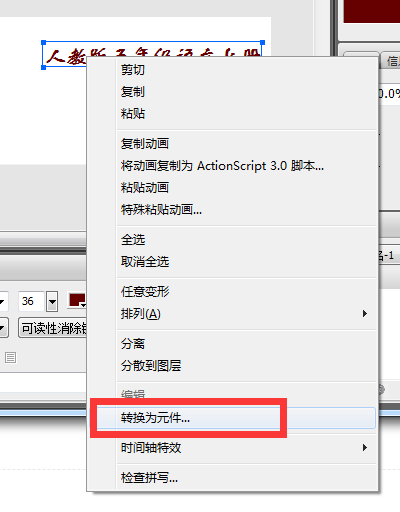This screenshot has height=512, width=400.
Task: Choose 将动画复制为 ActionScript 3.0 脚本
Action: click(222, 166)
